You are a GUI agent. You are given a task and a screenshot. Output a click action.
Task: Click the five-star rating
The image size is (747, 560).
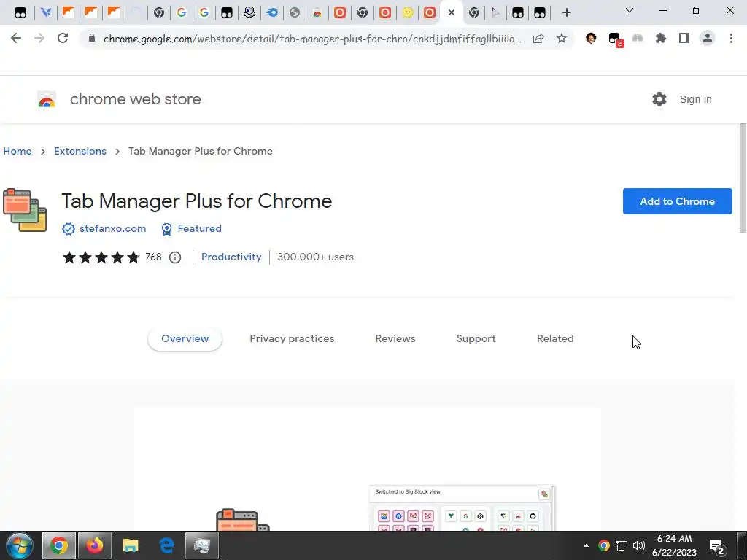[101, 257]
